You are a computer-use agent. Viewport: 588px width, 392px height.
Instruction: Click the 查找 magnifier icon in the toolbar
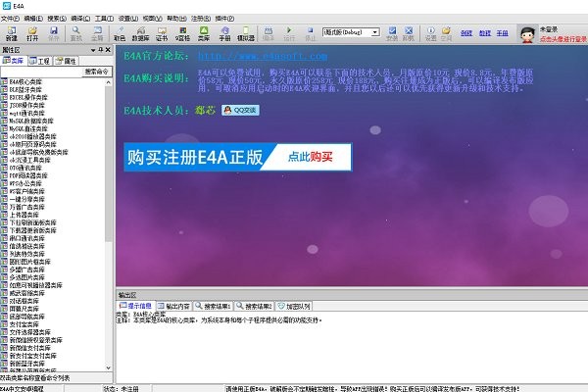[76, 33]
